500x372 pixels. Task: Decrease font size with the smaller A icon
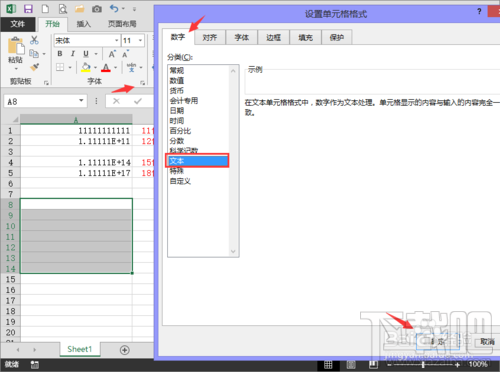click(125, 54)
